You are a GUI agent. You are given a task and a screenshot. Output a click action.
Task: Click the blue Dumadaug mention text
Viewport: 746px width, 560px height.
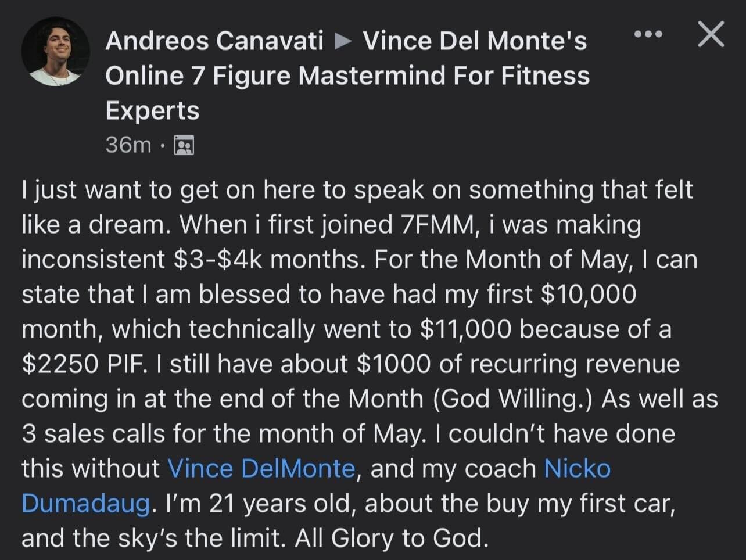[x=85, y=503]
